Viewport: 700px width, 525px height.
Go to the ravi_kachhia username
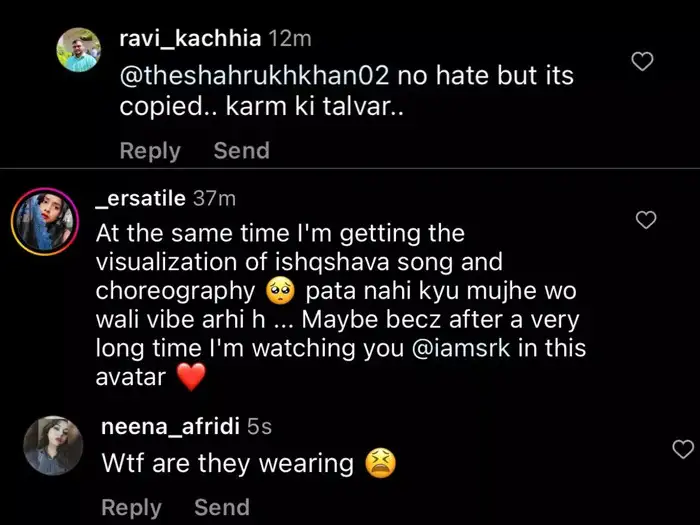coord(190,38)
